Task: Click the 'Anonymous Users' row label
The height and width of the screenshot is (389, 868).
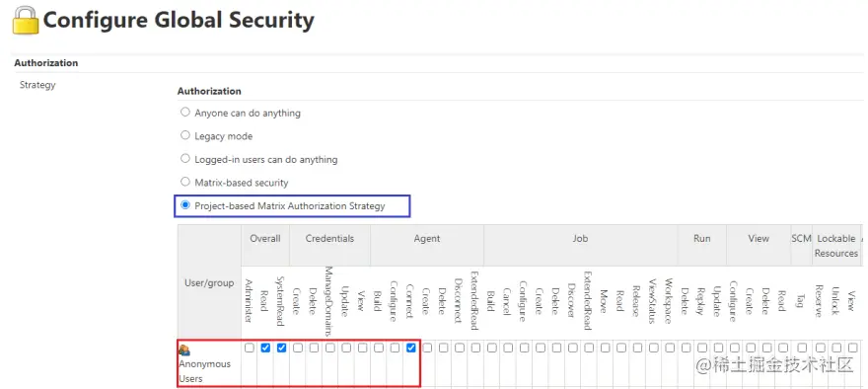Action: coord(204,371)
